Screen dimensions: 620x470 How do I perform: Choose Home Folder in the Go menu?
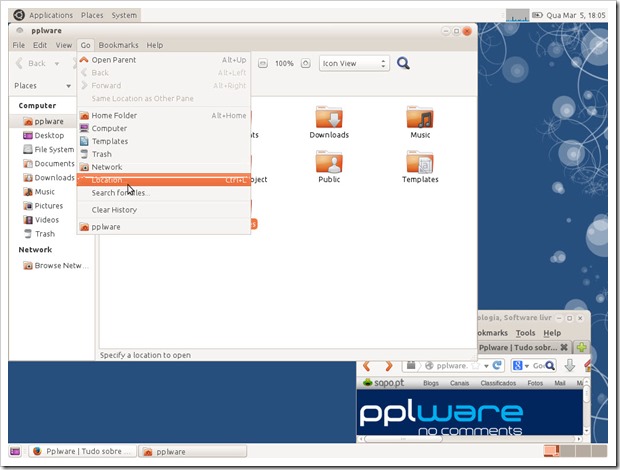[163, 115]
